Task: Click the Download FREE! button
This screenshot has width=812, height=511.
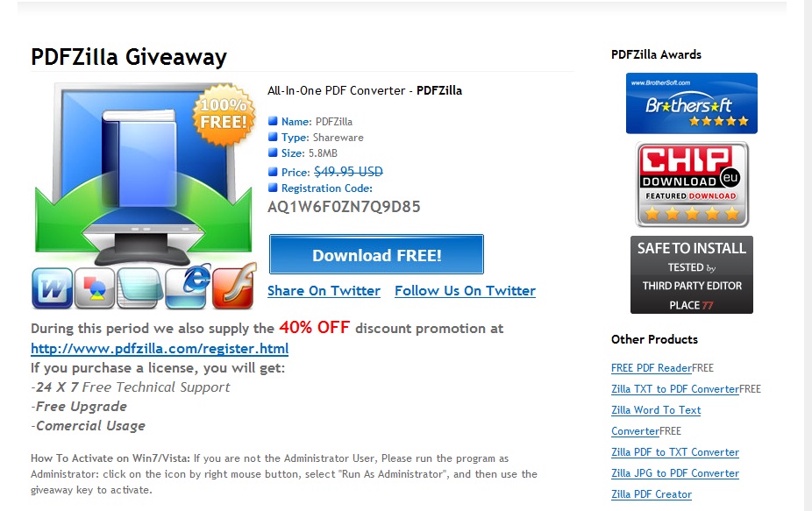Action: 376,254
